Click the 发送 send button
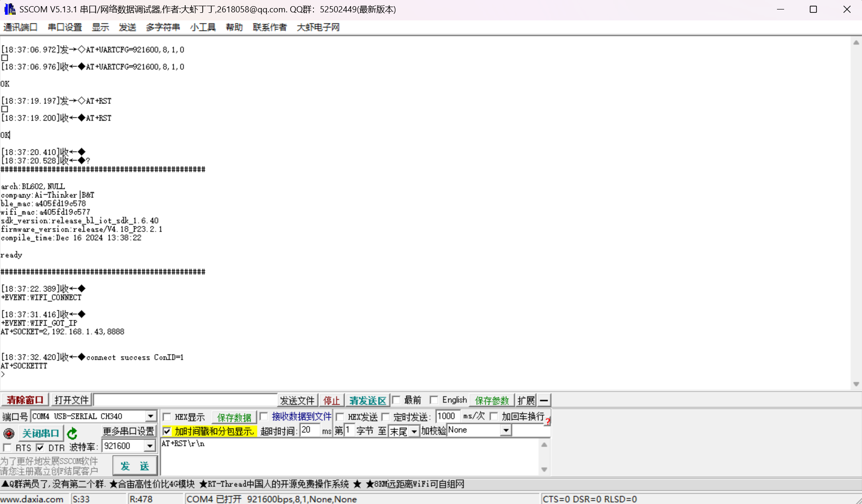This screenshot has width=862, height=504. [135, 466]
